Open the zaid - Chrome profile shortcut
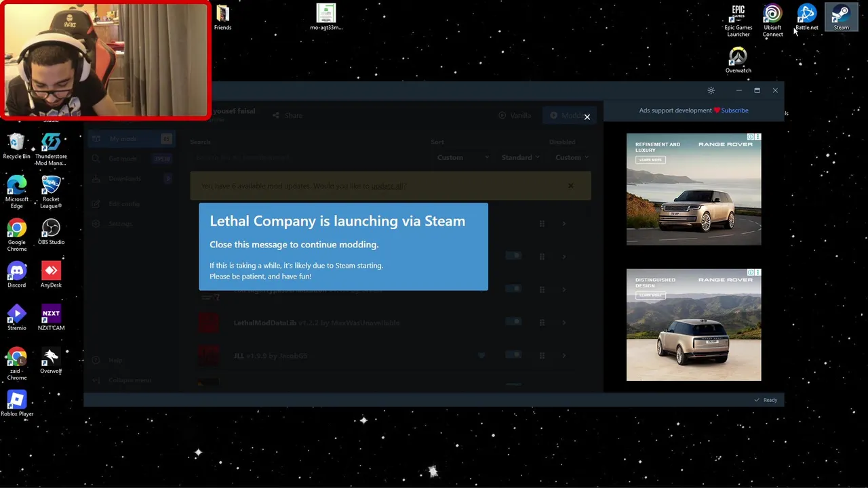Image resolution: width=868 pixels, height=488 pixels. [x=17, y=363]
